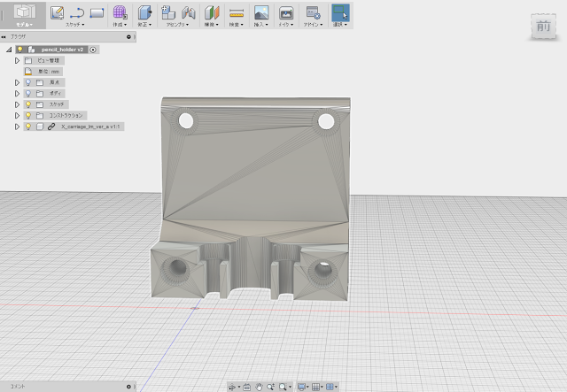Expand the スケッチ browser folder
Viewport: 567px width, 392px height.
17,104
